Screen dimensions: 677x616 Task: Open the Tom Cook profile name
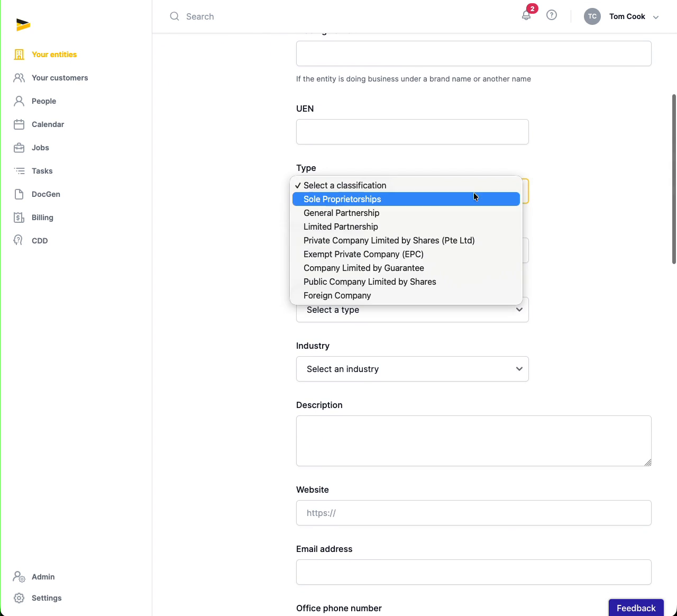pyautogui.click(x=627, y=16)
